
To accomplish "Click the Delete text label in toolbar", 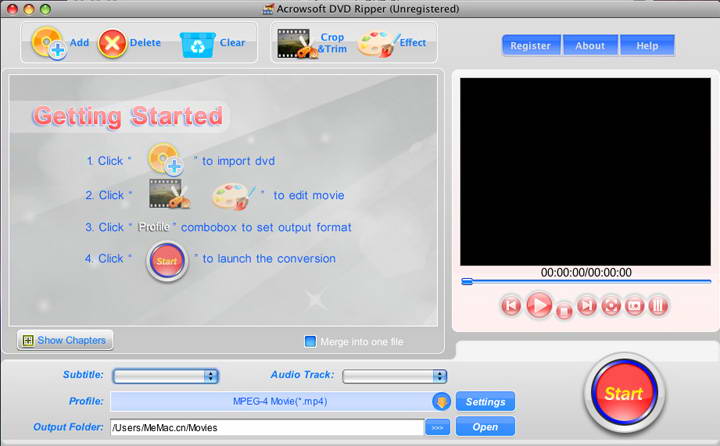I will (x=145, y=43).
